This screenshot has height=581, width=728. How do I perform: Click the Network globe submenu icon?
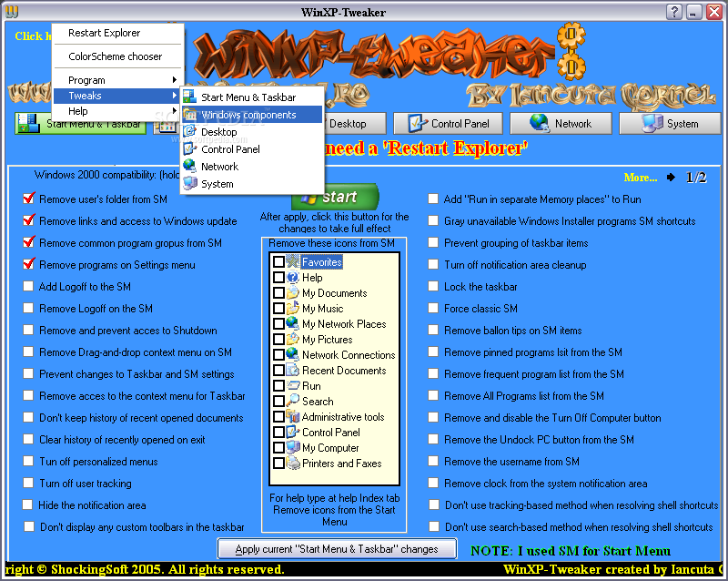[189, 166]
